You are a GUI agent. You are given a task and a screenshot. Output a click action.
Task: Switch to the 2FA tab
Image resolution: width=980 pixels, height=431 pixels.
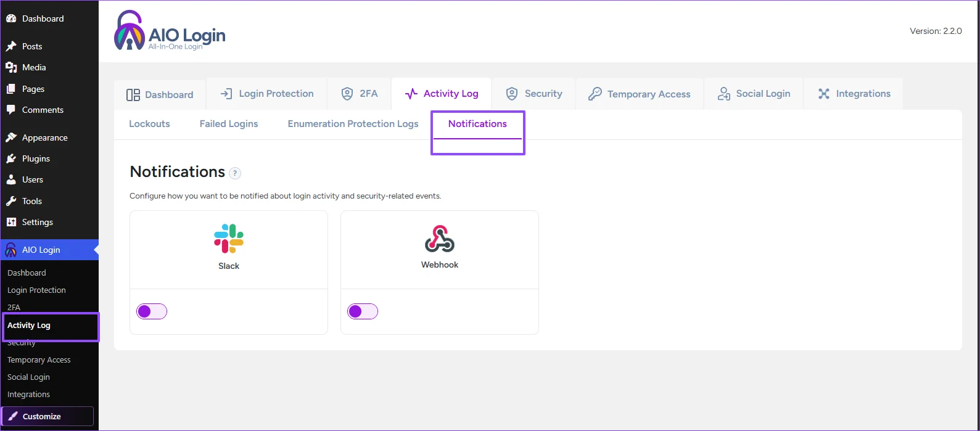[360, 94]
